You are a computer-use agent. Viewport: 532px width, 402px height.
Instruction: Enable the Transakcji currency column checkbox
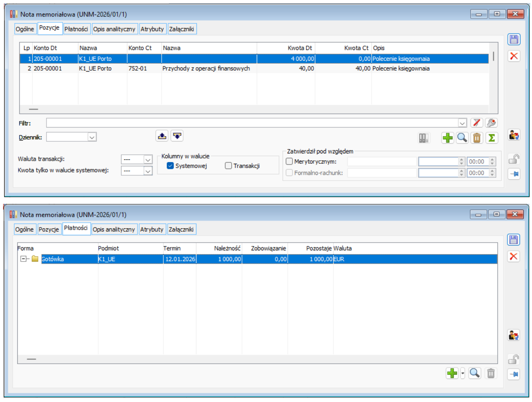coord(228,166)
